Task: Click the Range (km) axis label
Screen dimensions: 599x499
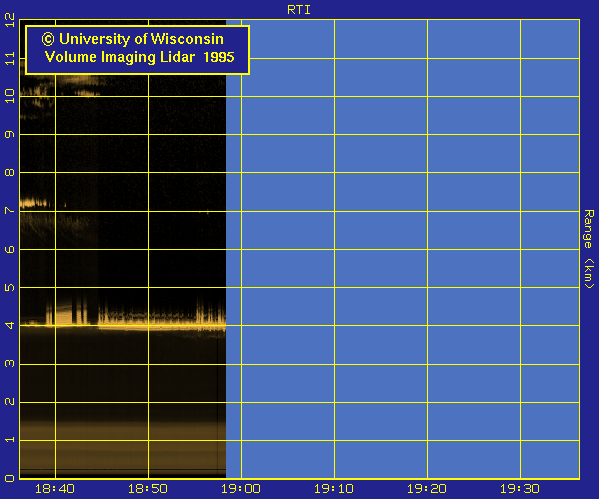Action: (x=589, y=249)
